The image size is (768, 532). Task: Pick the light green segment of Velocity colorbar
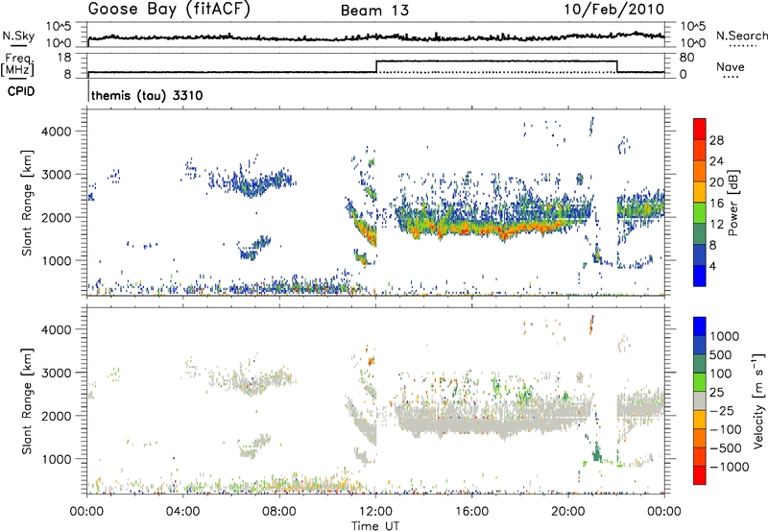tap(700, 382)
